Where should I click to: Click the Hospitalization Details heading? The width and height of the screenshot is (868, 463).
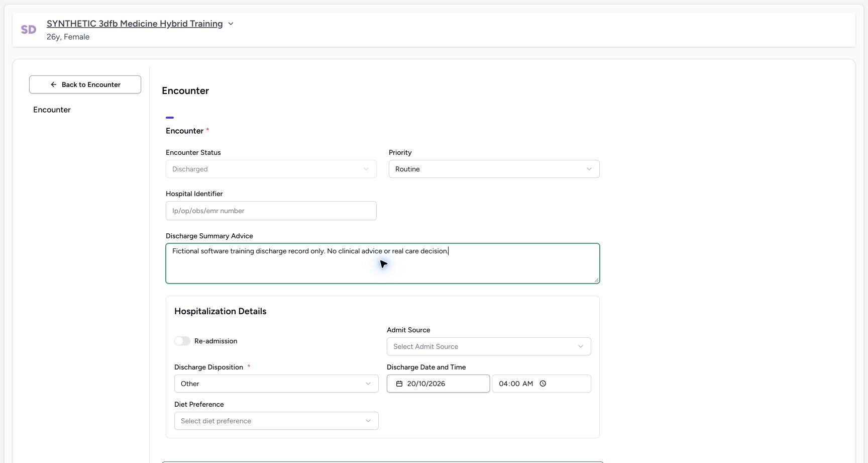click(221, 311)
